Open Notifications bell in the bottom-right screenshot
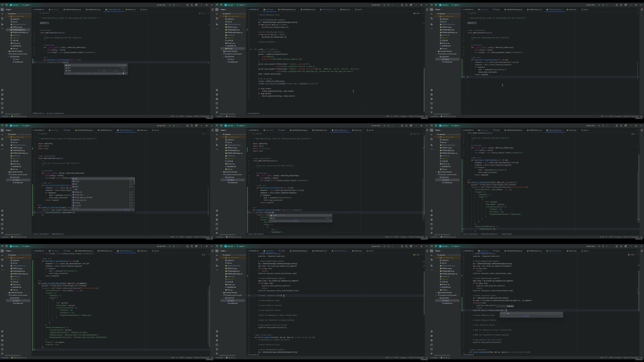 (x=641, y=251)
